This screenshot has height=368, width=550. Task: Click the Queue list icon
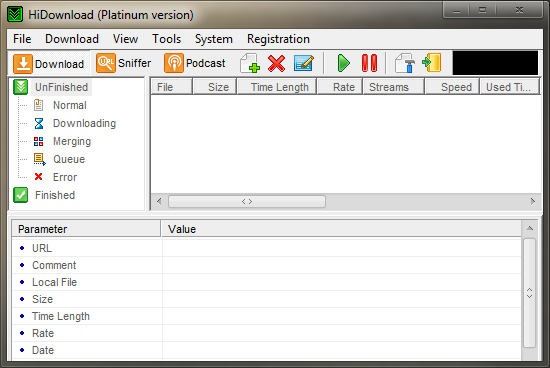39,159
